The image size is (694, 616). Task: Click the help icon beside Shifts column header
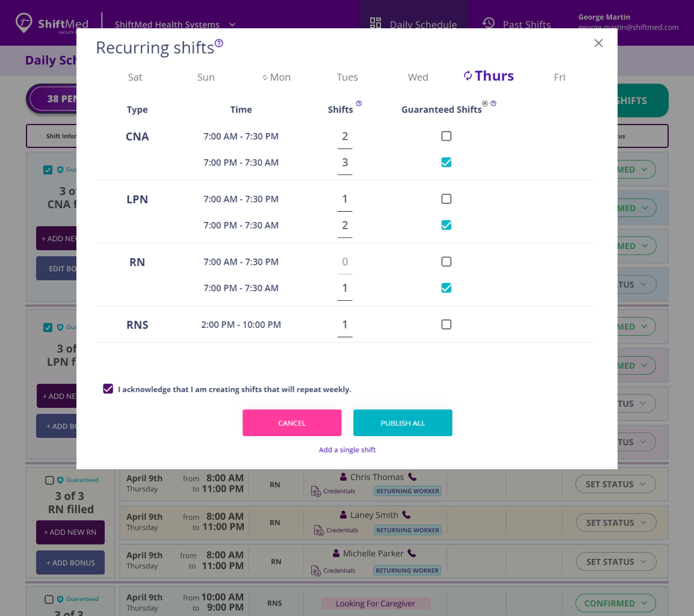pyautogui.click(x=359, y=103)
